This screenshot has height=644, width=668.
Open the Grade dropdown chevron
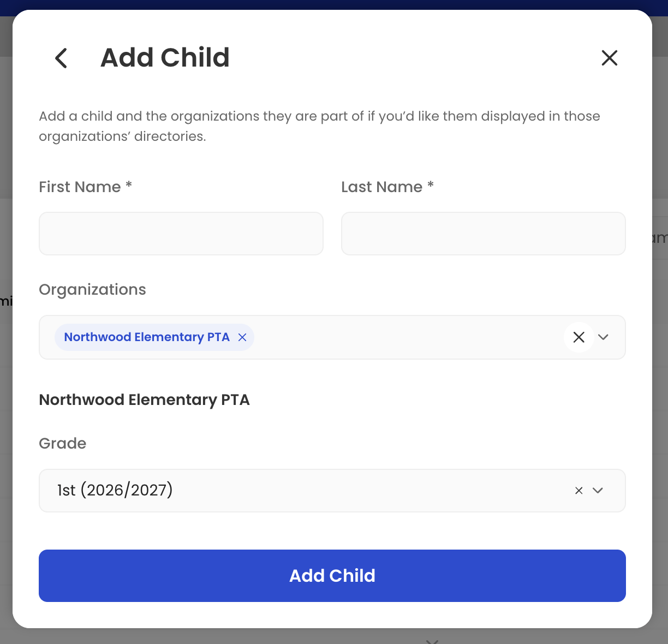[598, 491]
